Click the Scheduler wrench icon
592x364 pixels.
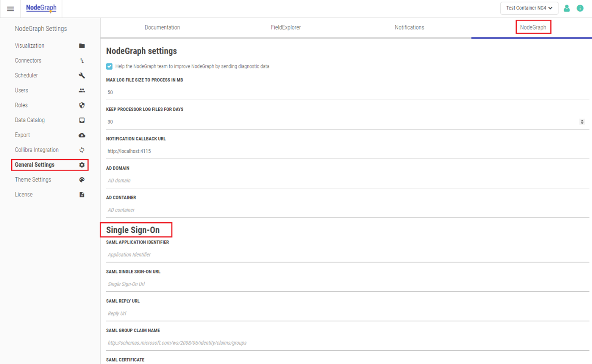click(x=82, y=75)
